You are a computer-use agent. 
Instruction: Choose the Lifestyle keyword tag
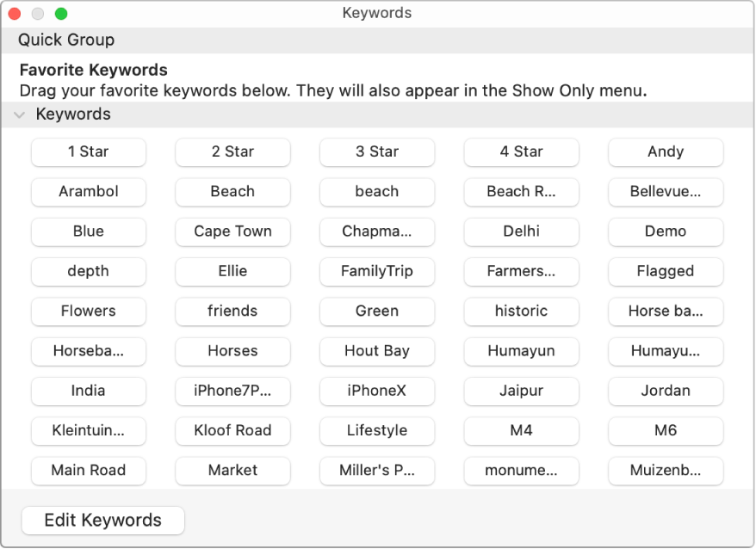[377, 431]
